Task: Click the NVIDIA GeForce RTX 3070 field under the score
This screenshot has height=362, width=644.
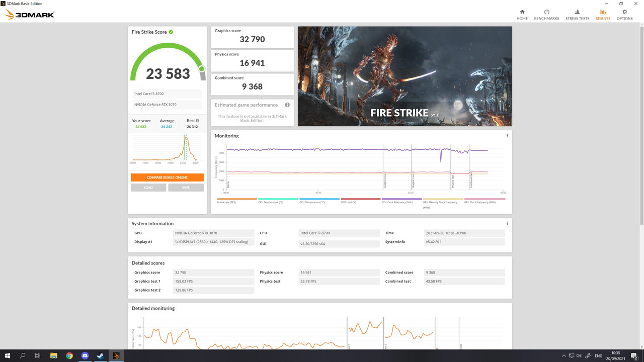Action: 167,105
